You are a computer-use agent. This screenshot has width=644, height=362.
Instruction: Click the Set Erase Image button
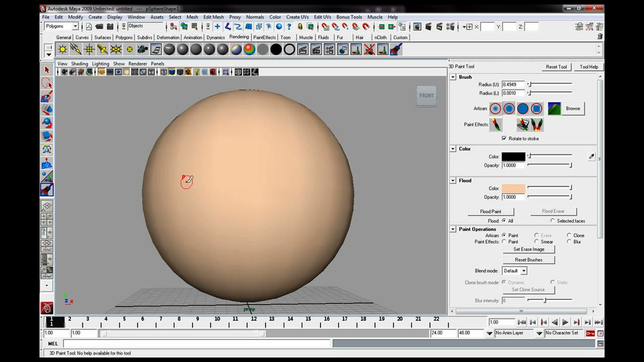[529, 249]
